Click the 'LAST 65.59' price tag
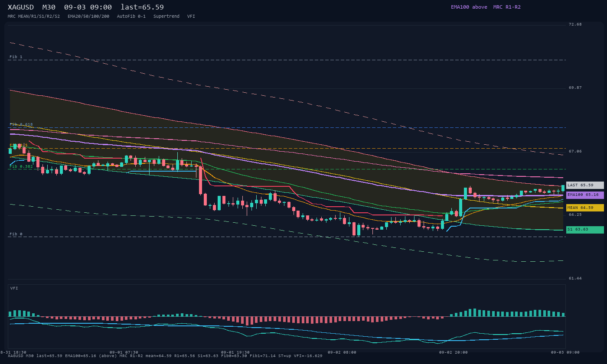 coord(585,185)
